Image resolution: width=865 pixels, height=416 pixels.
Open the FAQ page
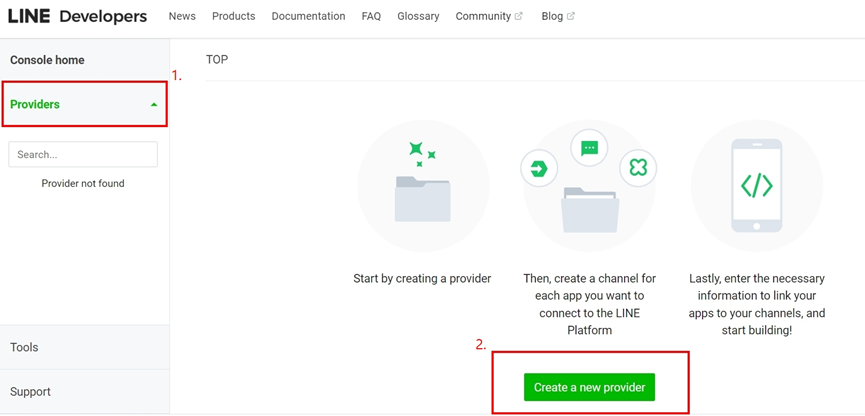click(x=371, y=16)
